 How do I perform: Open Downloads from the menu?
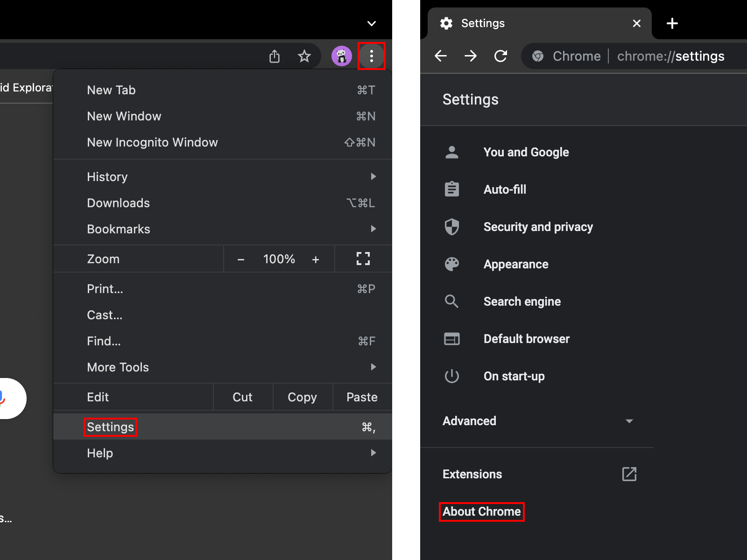[x=223, y=203]
